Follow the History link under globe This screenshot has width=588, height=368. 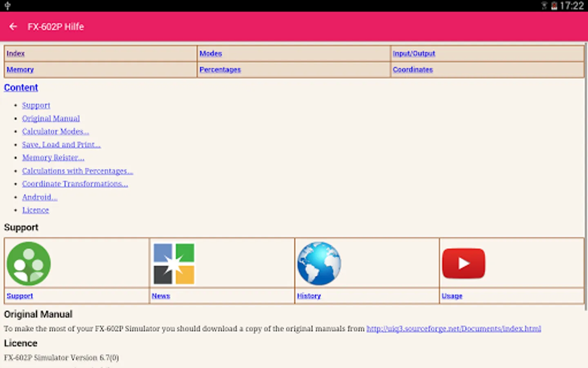coord(309,296)
